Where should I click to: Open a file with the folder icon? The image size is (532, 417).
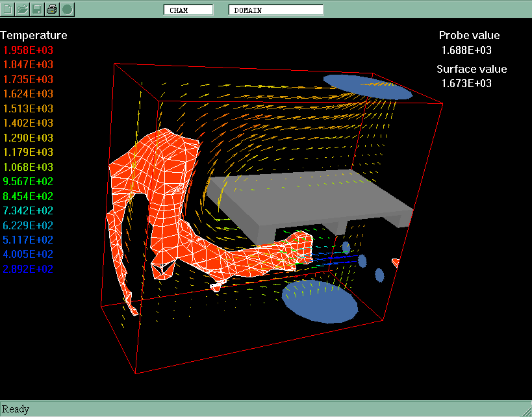pyautogui.click(x=23, y=9)
